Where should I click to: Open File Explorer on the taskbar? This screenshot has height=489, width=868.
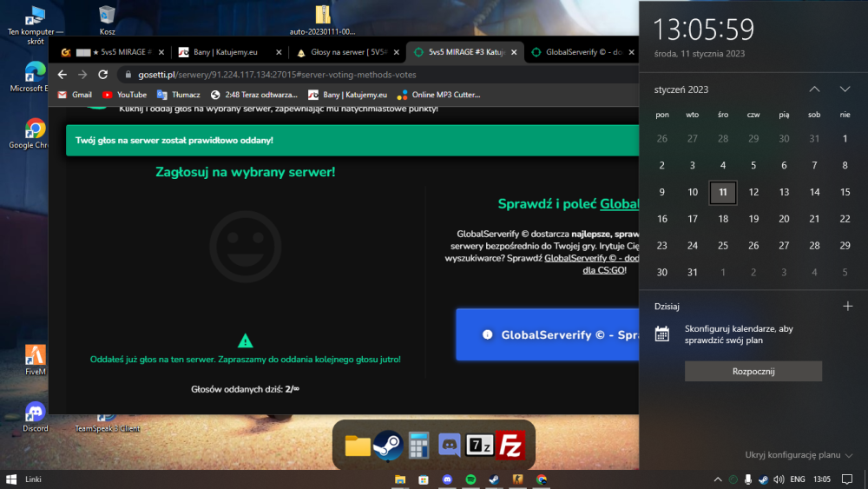(399, 479)
